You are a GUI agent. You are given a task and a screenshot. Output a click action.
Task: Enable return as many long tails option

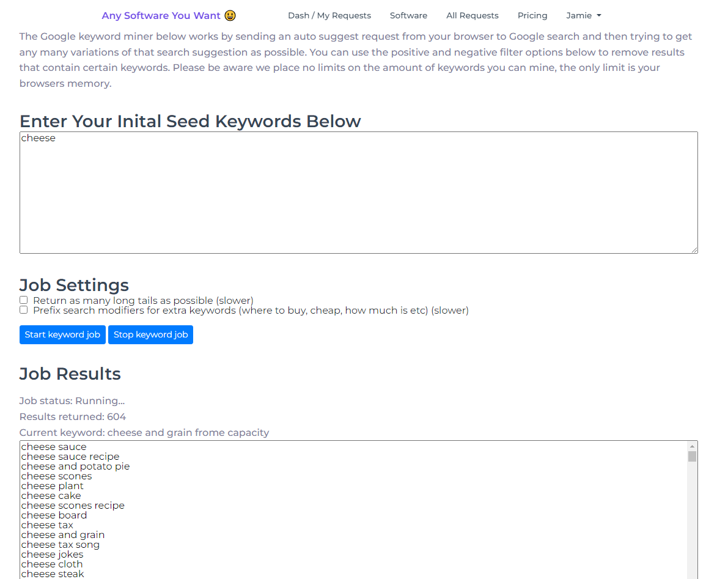click(x=24, y=300)
